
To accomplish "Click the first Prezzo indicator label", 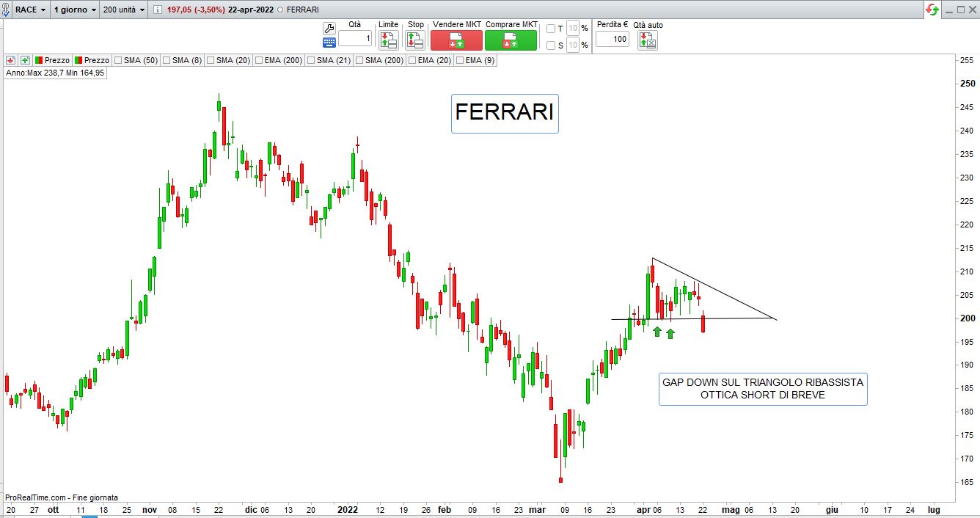I will click(x=56, y=60).
